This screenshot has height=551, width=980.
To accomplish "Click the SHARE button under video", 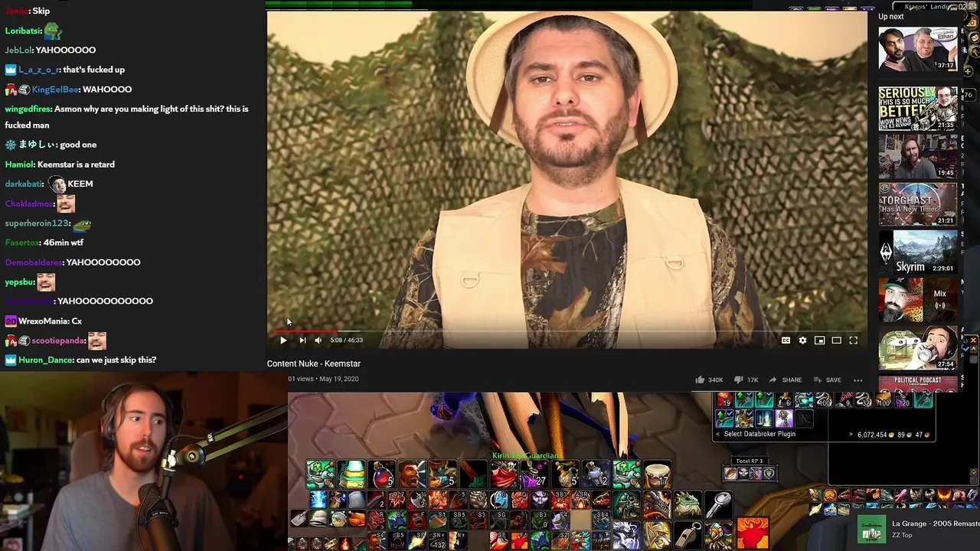I will (785, 380).
